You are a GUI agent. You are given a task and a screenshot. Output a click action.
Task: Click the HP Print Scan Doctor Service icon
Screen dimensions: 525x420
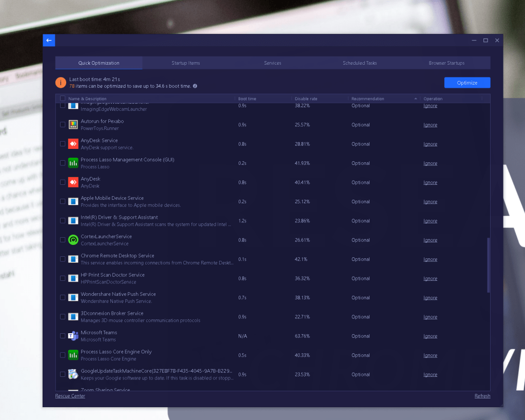(73, 278)
